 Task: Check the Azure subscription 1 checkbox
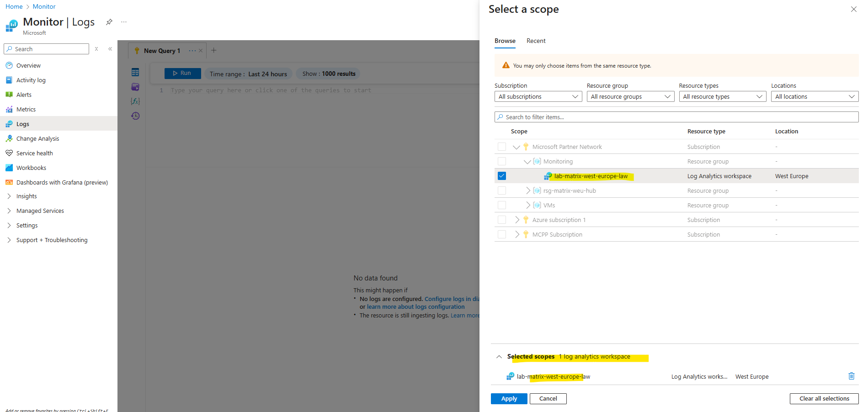tap(502, 220)
